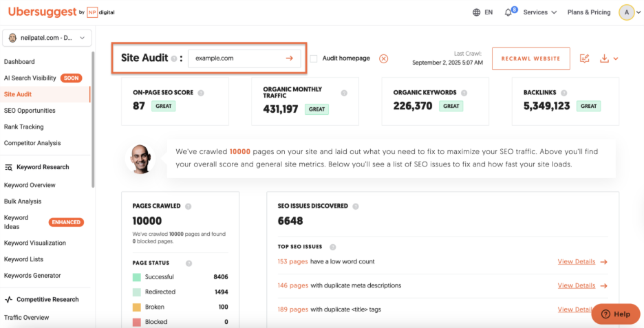644x328 pixels.
Task: Click the example.com domain input field
Action: (x=244, y=58)
